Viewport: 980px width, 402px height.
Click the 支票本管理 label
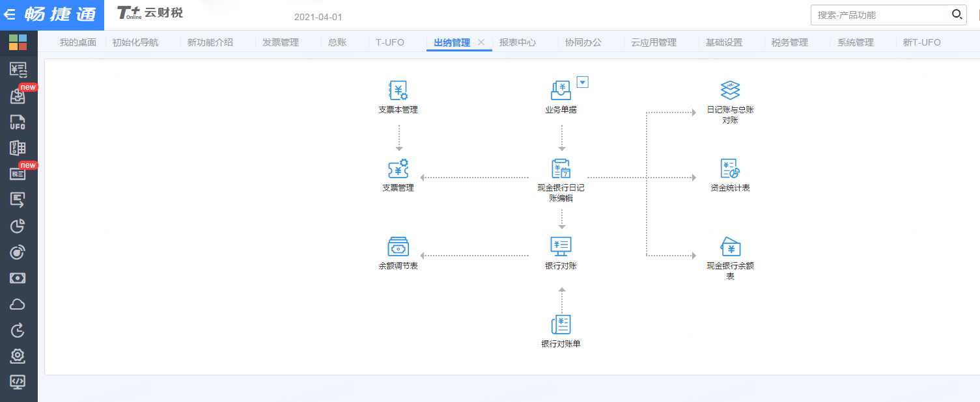(398, 110)
